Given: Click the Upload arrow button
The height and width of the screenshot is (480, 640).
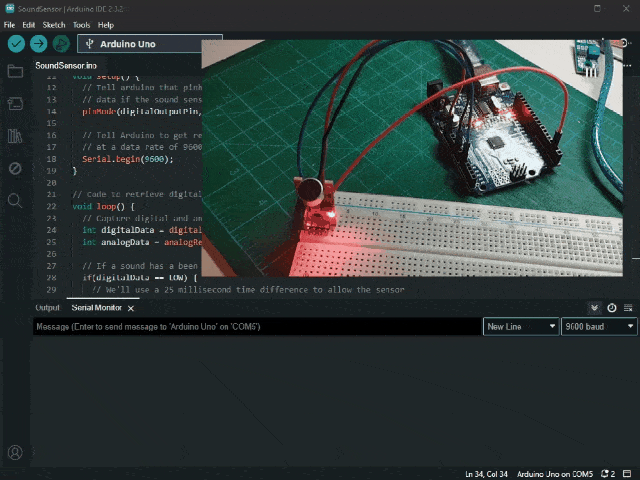Looking at the screenshot, I should point(38,44).
